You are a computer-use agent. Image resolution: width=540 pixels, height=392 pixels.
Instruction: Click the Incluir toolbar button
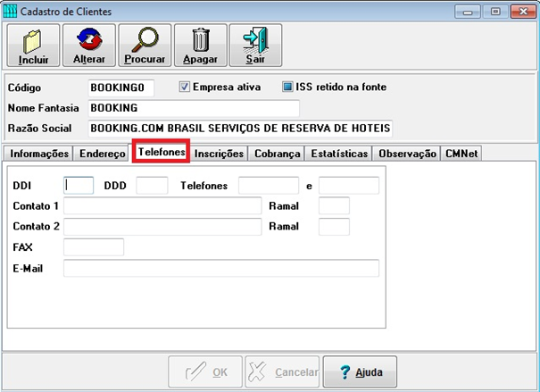33,46
